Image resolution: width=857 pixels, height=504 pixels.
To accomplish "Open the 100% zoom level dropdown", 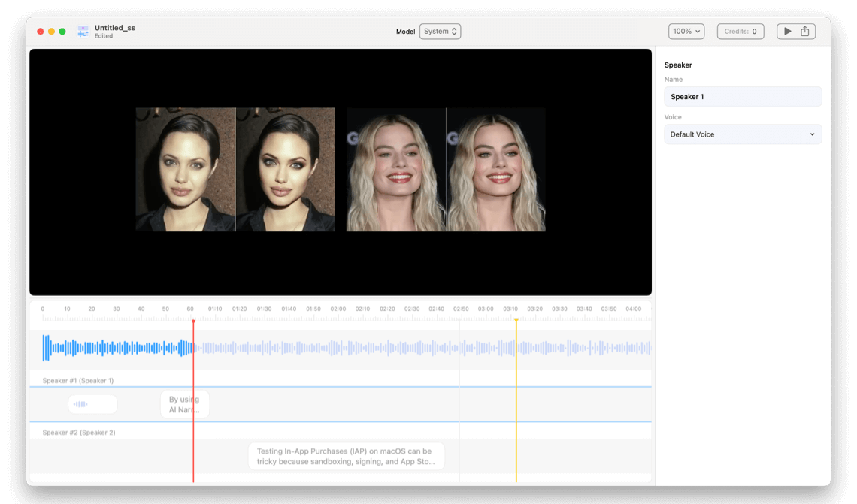I will pos(686,32).
